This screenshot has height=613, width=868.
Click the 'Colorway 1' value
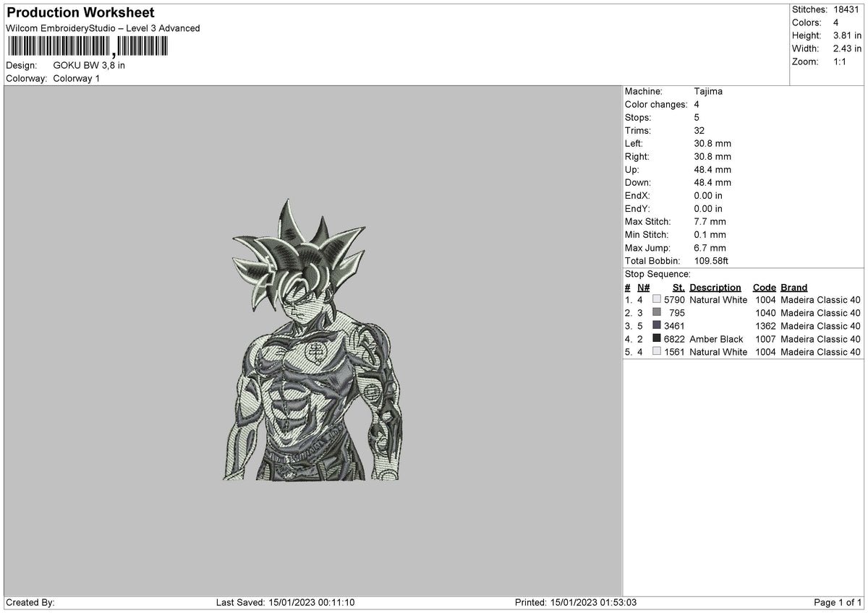(77, 78)
